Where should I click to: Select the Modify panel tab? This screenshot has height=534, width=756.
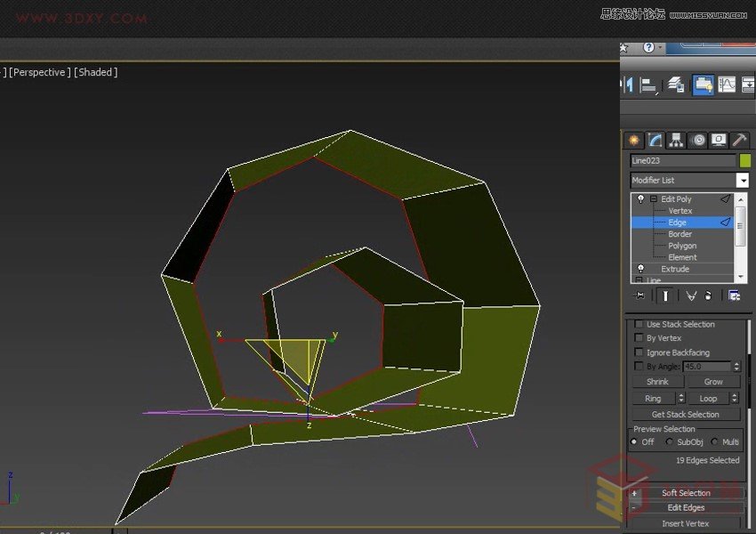(x=655, y=140)
